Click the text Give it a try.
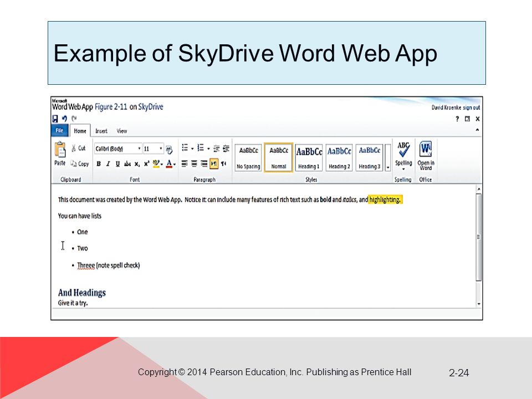 73,303
